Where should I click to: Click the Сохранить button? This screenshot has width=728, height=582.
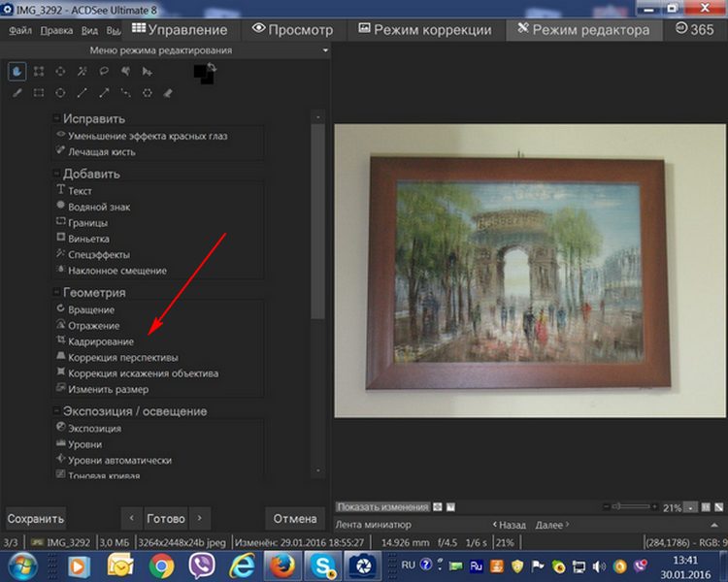tap(36, 518)
